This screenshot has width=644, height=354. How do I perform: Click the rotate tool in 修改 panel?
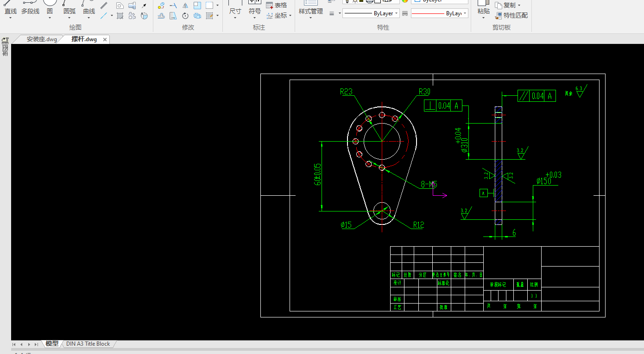pos(185,16)
